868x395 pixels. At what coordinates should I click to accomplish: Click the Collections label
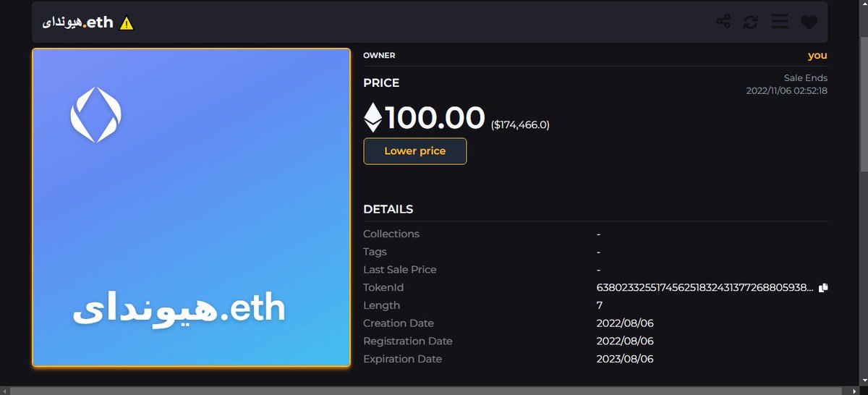[x=391, y=234]
